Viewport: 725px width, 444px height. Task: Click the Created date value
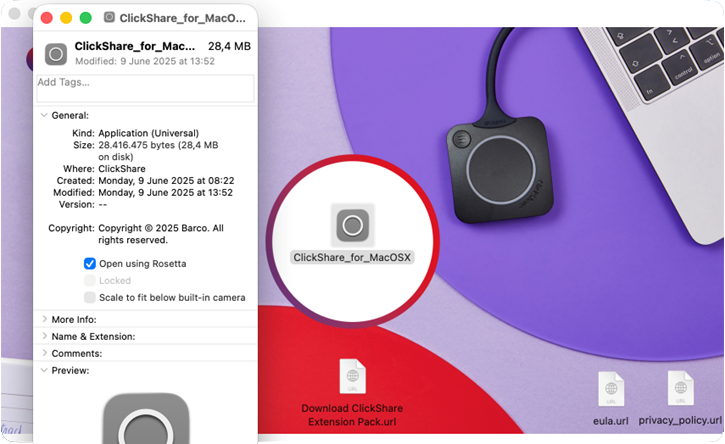166,181
